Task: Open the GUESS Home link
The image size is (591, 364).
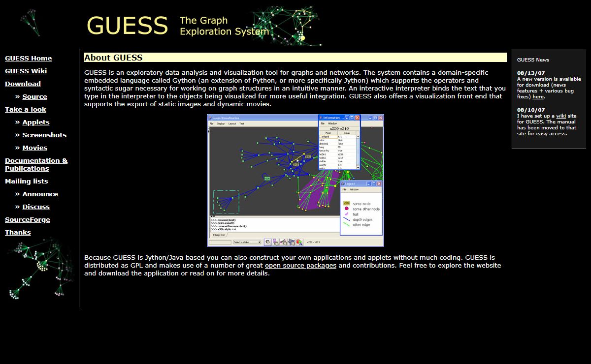Action: [28, 59]
